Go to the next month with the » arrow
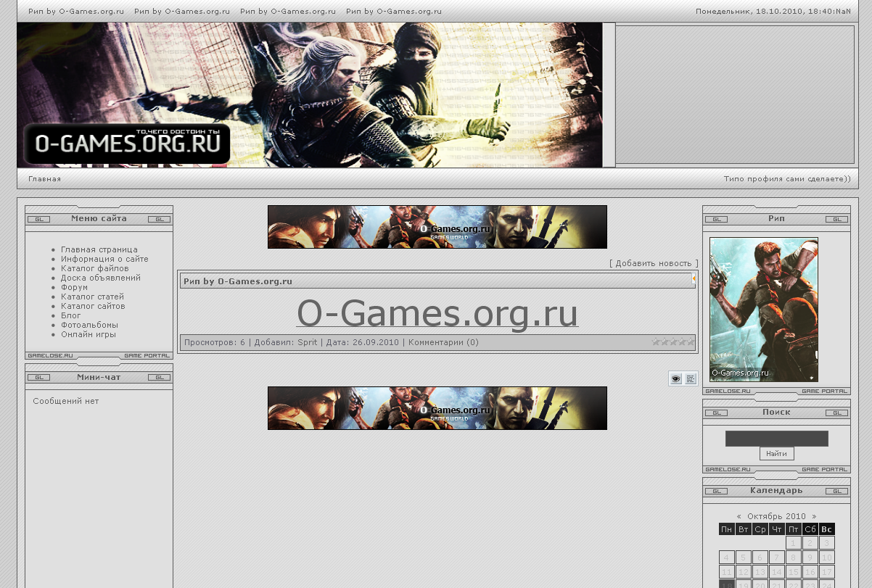Image resolution: width=872 pixels, height=588 pixels. [x=814, y=517]
